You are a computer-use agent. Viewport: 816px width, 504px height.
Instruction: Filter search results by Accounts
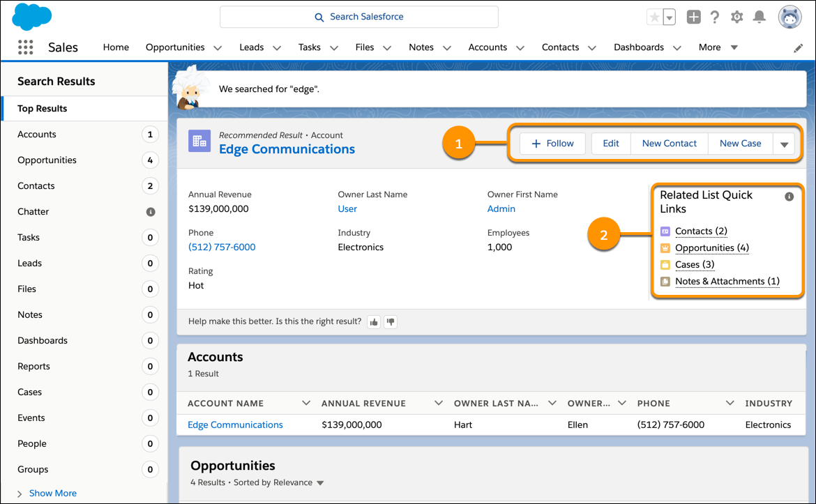pos(85,135)
